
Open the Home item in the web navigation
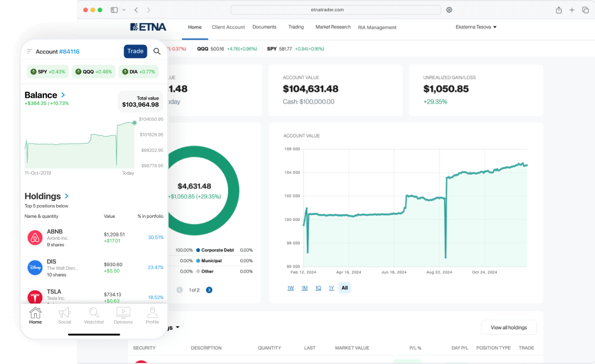195,27
